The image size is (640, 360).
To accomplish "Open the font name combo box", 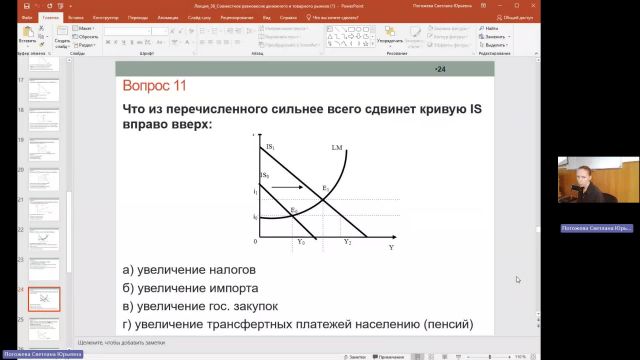I will pos(127,31).
